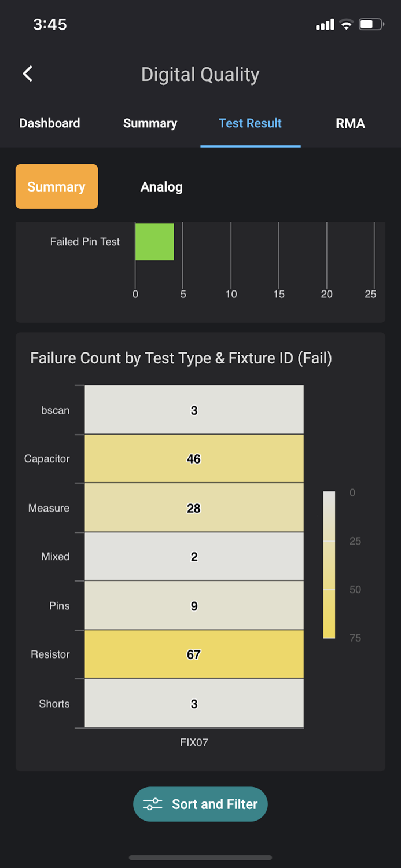Tap the Resistor heatmap cell showing 67
401x868 pixels.
pos(194,654)
